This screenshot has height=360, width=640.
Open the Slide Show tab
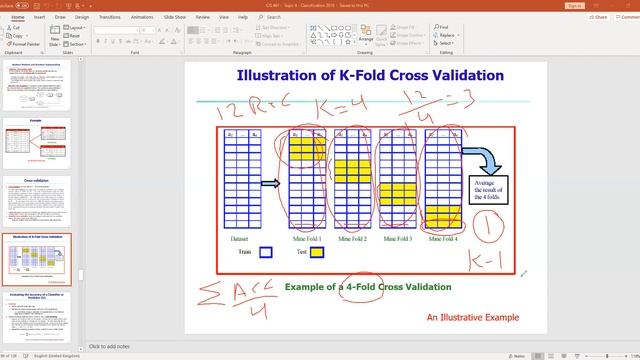(175, 17)
